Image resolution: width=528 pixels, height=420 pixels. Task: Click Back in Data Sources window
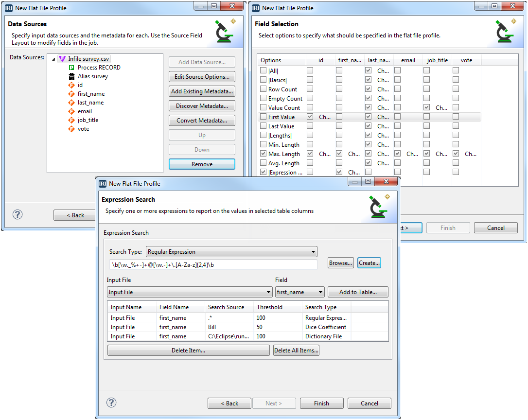pyautogui.click(x=75, y=215)
